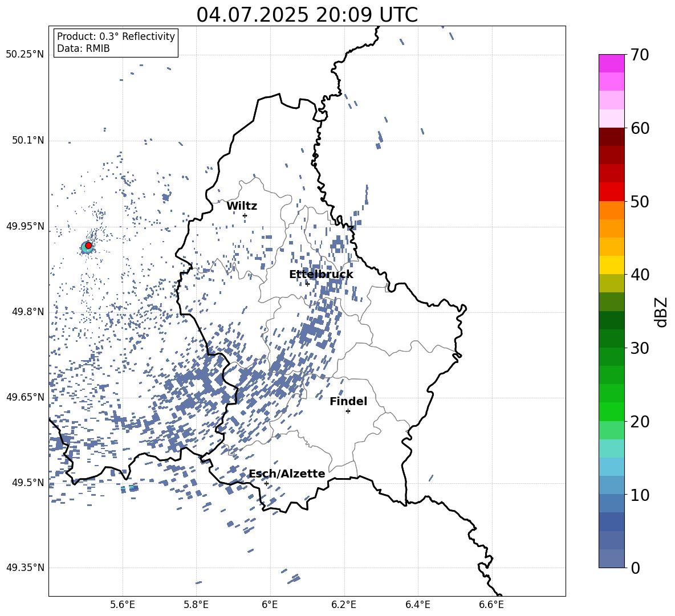Click the 6.2°E longitude label
Screen dimensions: 675x616
(344, 605)
